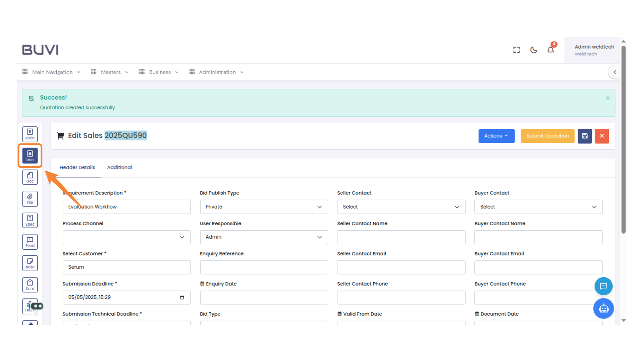Screen dimensions: 644x362
Task: Click the Submit Quotation button
Action: point(547,136)
